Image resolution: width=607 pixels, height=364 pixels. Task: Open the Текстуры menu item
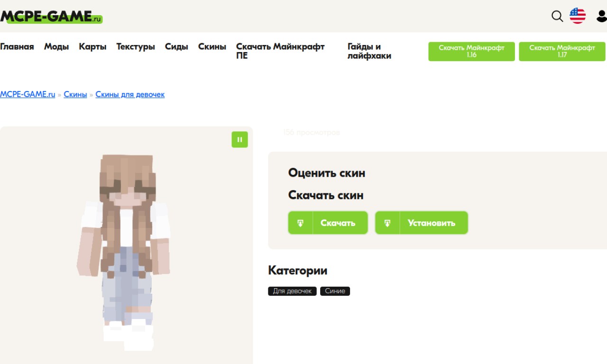[136, 46]
